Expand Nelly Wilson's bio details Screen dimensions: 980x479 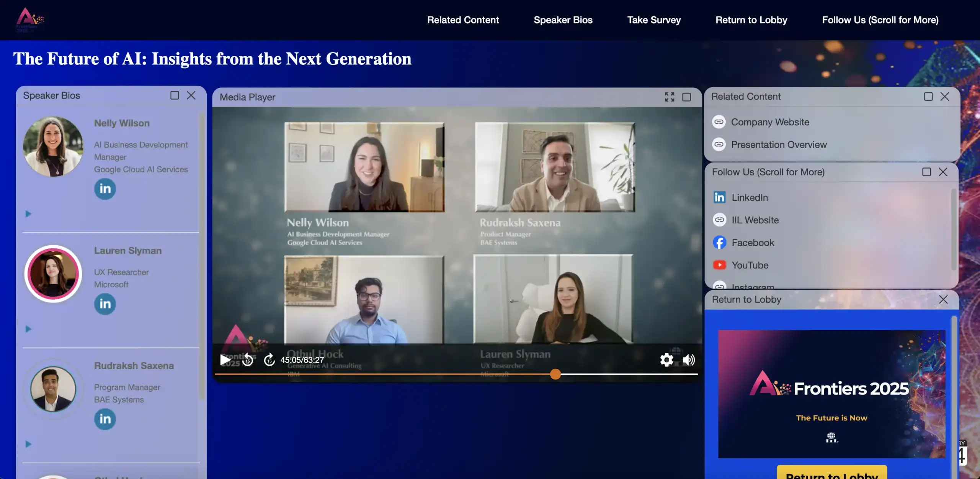(28, 214)
